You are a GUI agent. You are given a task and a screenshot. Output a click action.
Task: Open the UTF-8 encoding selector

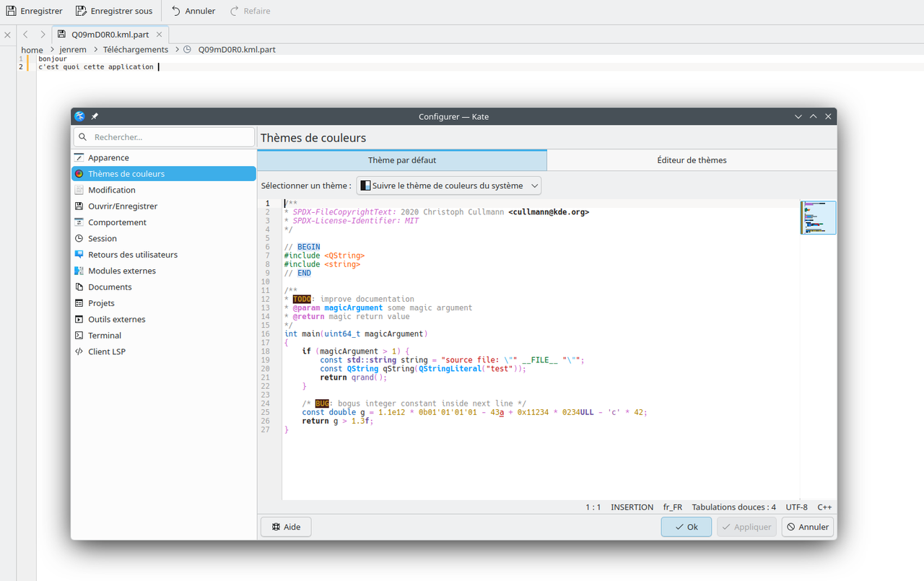tap(797, 507)
